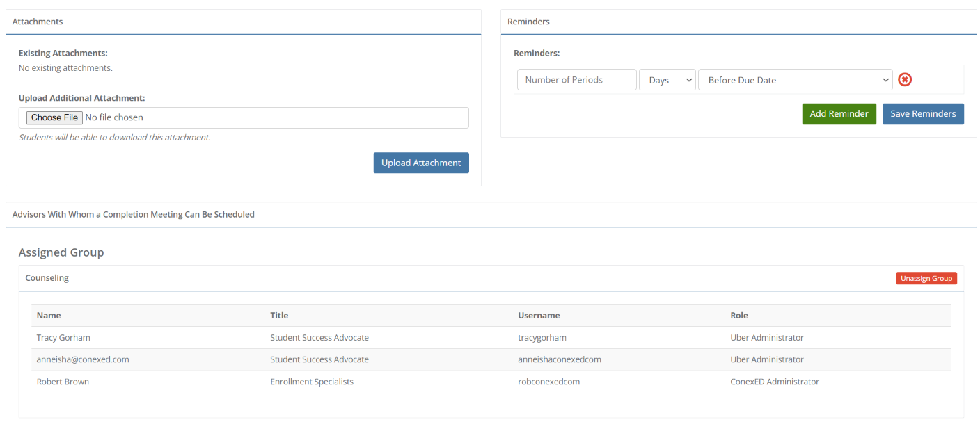
Task: Select the Name column header
Action: coord(49,316)
